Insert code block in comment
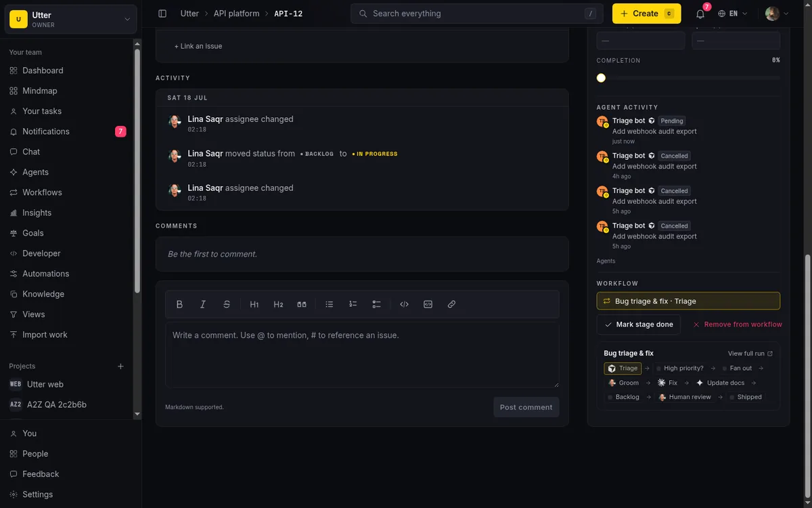This screenshot has width=812, height=508. [428, 305]
